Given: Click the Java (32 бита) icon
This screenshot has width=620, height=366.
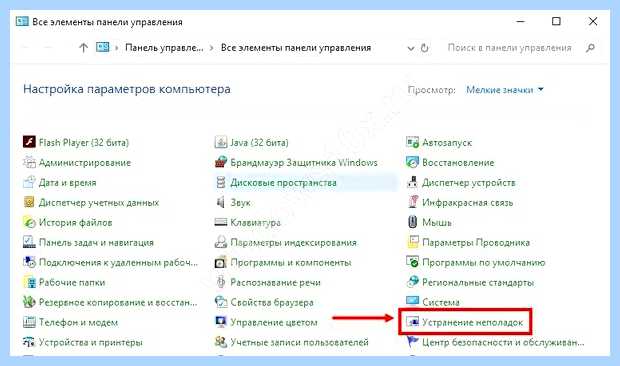Looking at the screenshot, I should (x=221, y=142).
